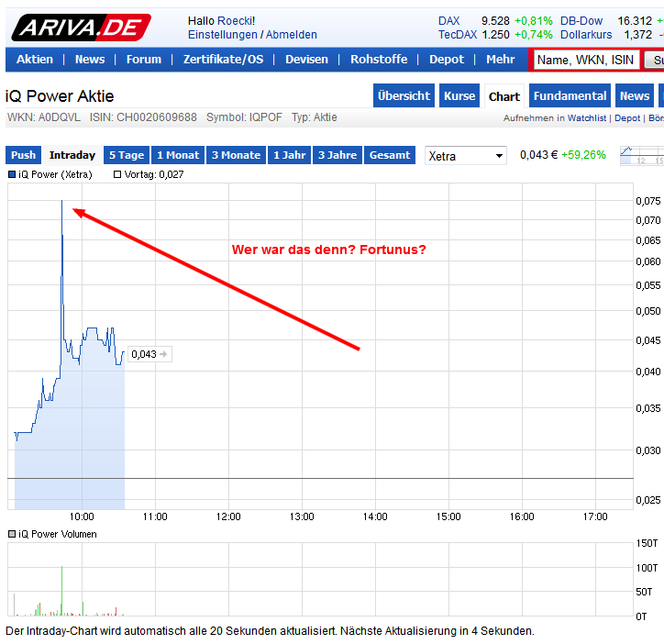Switch to the Kurse tab
Image resolution: width=664 pixels, height=644 pixels.
click(x=459, y=95)
